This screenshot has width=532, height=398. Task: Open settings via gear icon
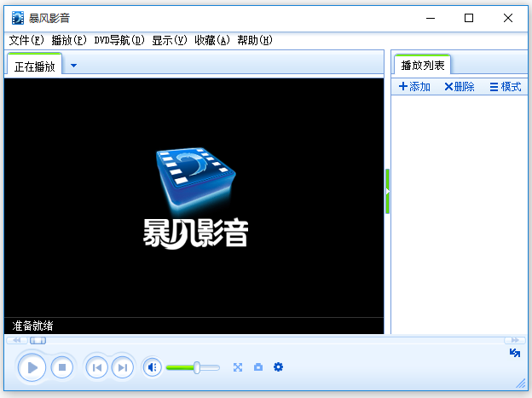pos(278,367)
